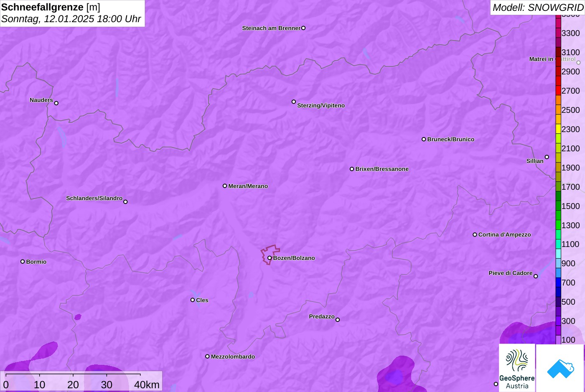Click the 'Bruneck/Brunico' label text
This screenshot has height=392, width=585.
coord(450,139)
